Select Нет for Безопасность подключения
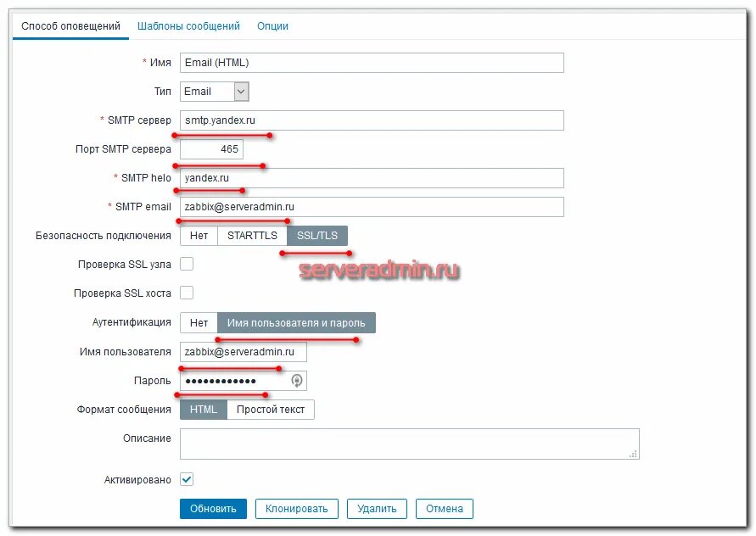This screenshot has height=536, width=756. [199, 236]
